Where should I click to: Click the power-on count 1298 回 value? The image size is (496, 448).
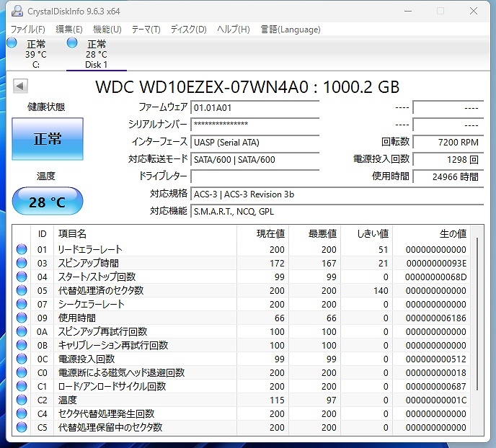coord(448,160)
